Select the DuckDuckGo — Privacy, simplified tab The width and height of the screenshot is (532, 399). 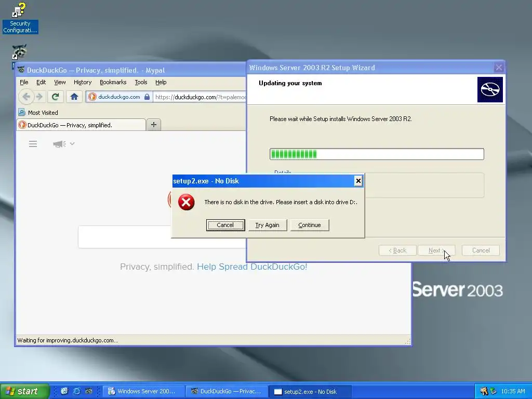(81, 125)
